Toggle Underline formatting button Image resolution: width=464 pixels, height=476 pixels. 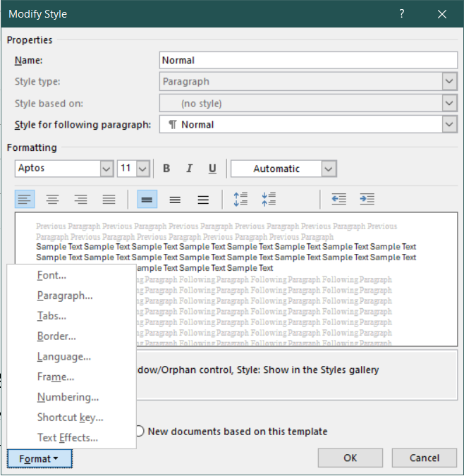coord(212,169)
